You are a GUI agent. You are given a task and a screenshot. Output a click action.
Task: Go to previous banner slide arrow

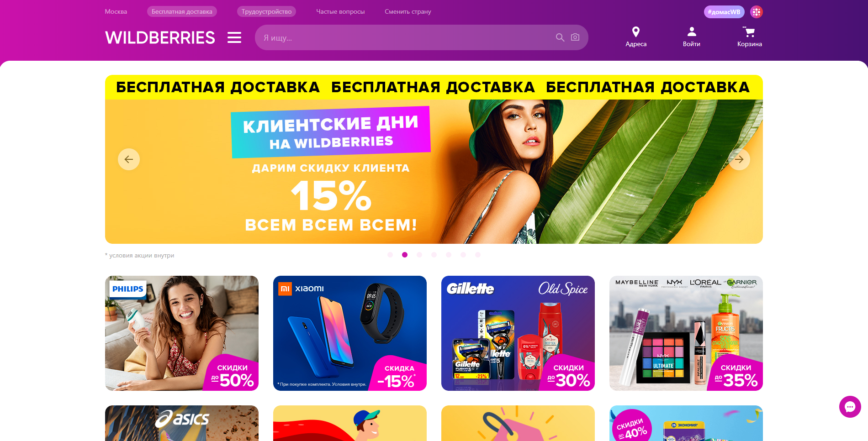pyautogui.click(x=129, y=159)
